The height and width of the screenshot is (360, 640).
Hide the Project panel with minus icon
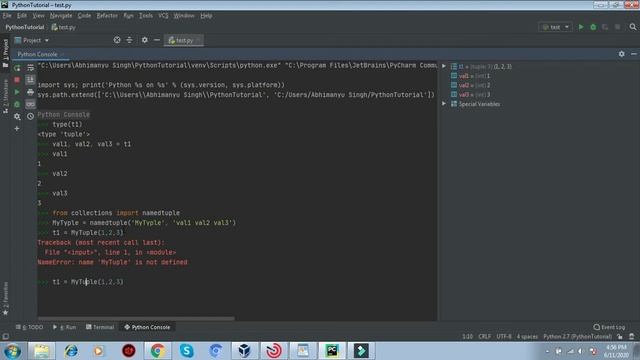point(157,40)
